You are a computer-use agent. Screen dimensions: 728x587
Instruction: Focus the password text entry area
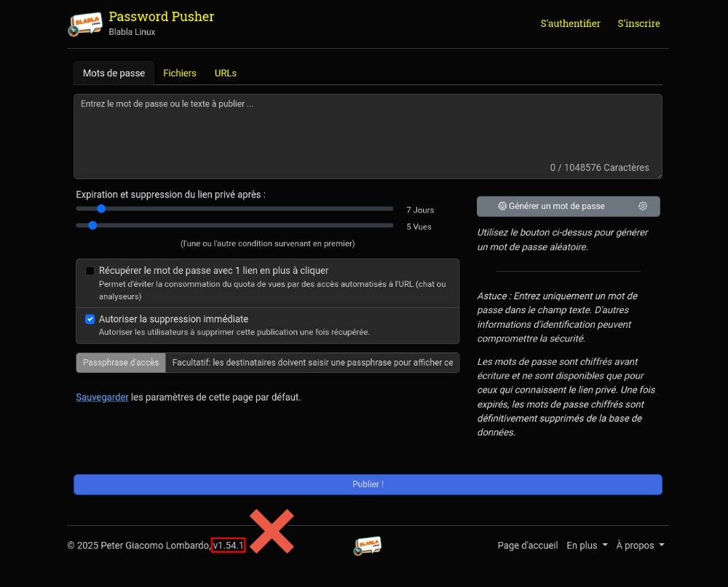tap(368, 135)
